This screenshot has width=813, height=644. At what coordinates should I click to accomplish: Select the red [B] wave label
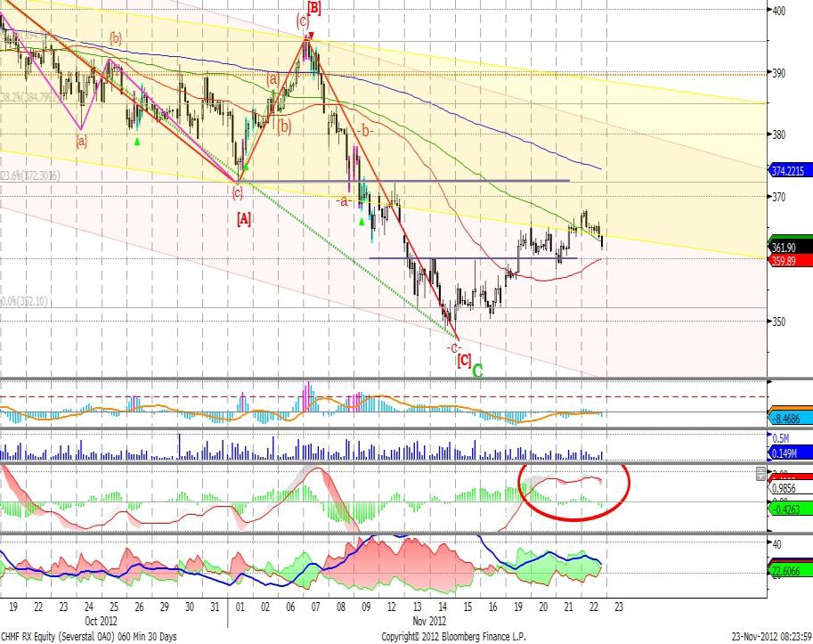pos(313,8)
